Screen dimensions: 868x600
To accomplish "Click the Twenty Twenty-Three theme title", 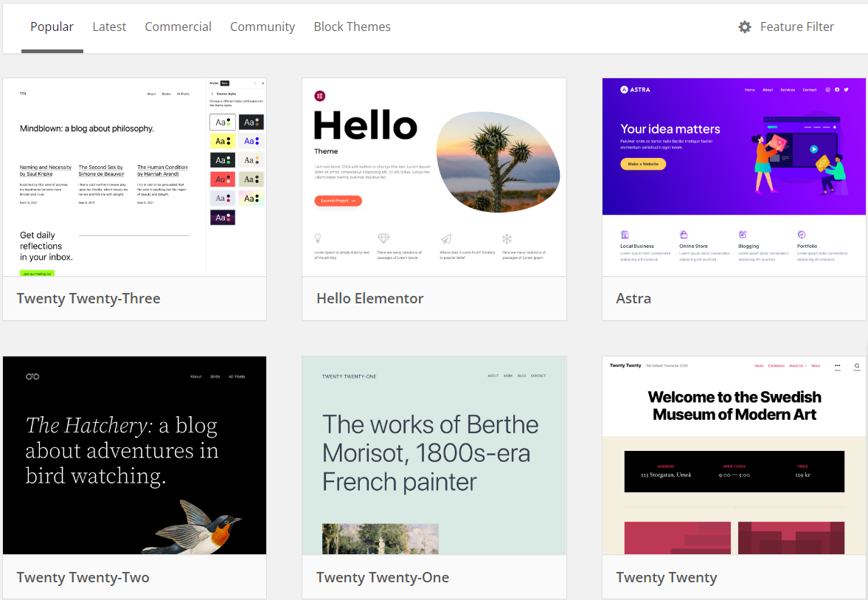I will pos(88,299).
